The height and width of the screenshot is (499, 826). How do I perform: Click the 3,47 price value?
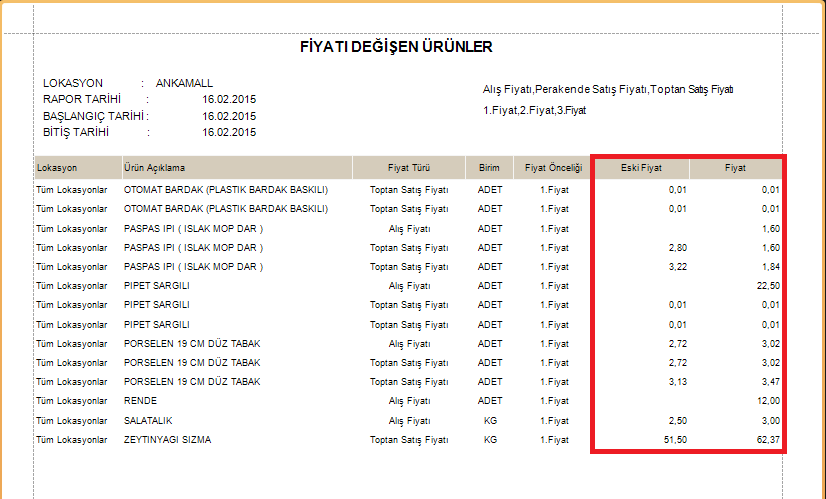click(771, 382)
